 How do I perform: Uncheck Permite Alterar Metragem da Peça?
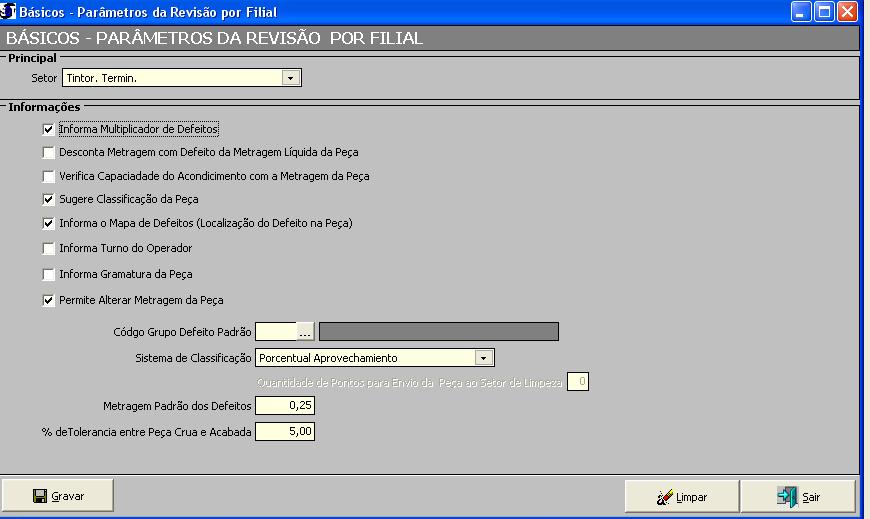49,300
